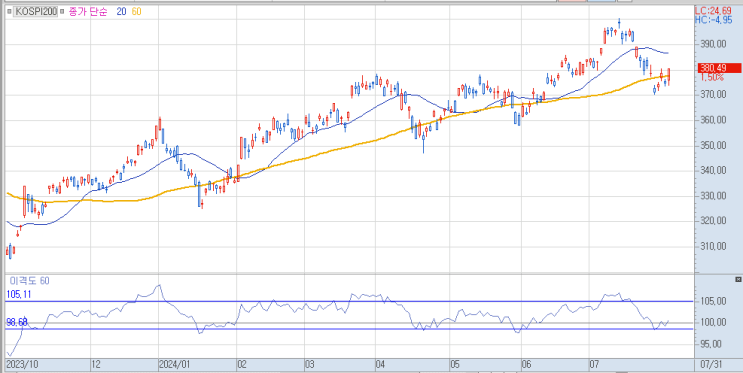Click the 98.68 lower band value
743x373 pixels.
(x=17, y=322)
